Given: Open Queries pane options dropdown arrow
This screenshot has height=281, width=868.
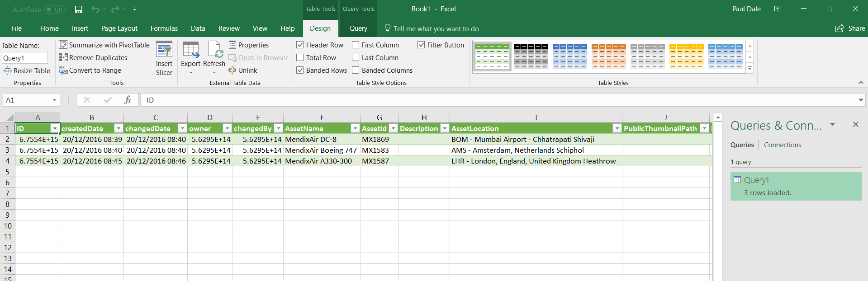Looking at the screenshot, I should [832, 124].
